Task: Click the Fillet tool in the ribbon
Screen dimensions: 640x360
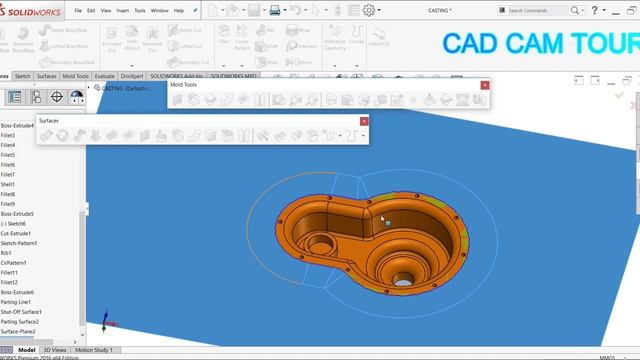Action: pos(224,34)
